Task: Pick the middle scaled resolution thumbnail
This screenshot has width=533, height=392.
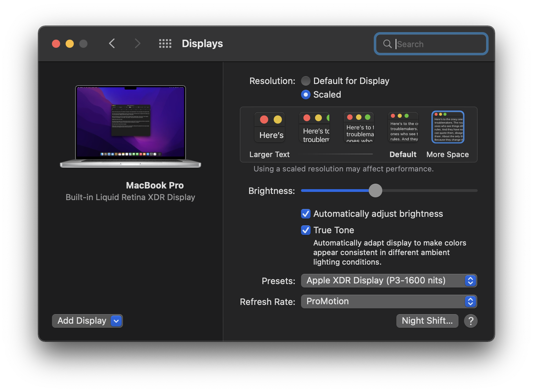Action: click(x=359, y=127)
